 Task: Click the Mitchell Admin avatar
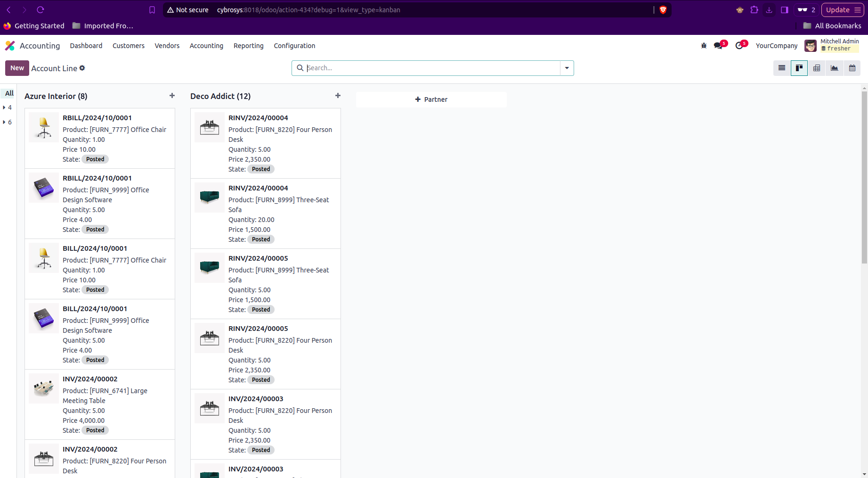[x=810, y=46]
